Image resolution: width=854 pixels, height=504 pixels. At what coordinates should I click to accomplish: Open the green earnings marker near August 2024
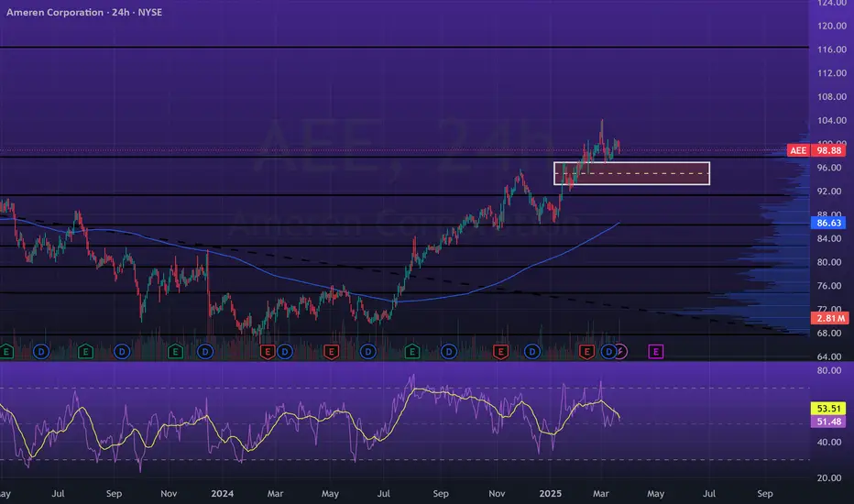coord(411,352)
